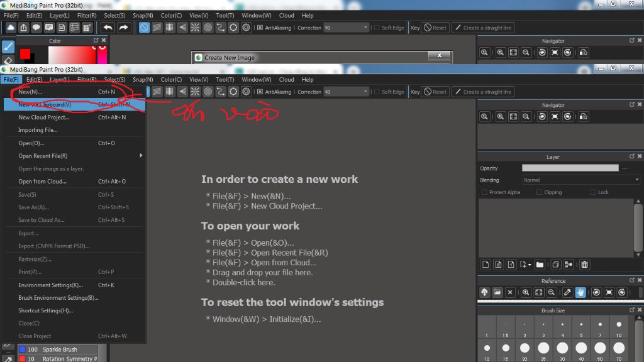Duplicate layer icon in Layer panel
Viewport: 644px width, 362px height.
[x=556, y=265]
